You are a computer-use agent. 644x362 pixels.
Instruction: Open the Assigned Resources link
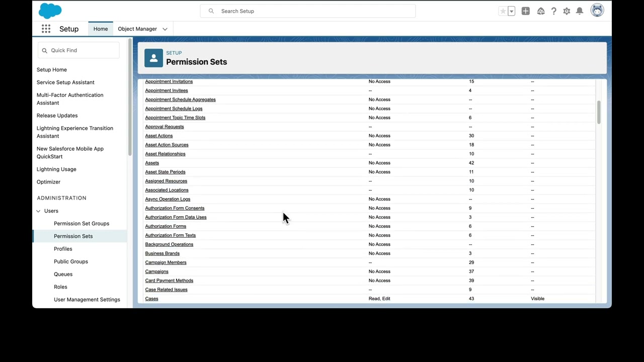(x=166, y=181)
